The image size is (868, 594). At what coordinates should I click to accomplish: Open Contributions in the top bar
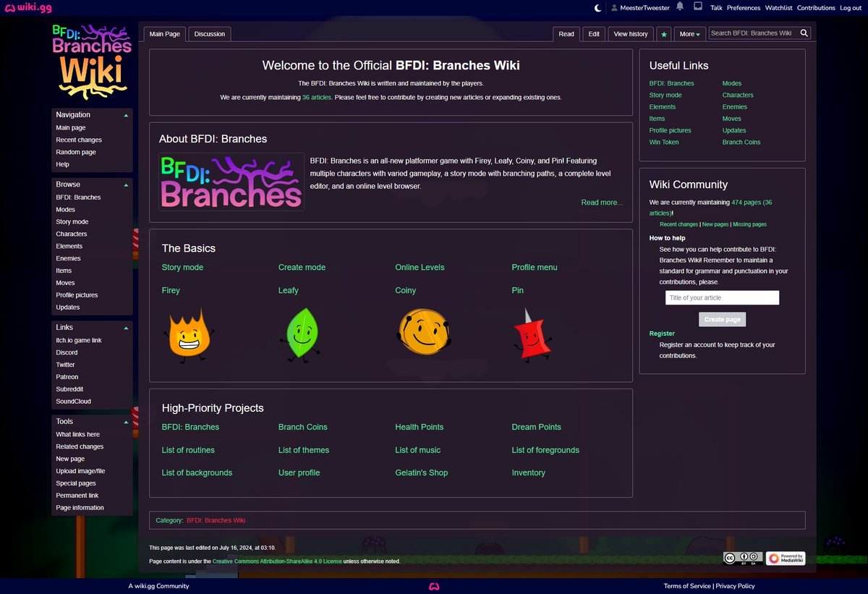click(x=816, y=8)
